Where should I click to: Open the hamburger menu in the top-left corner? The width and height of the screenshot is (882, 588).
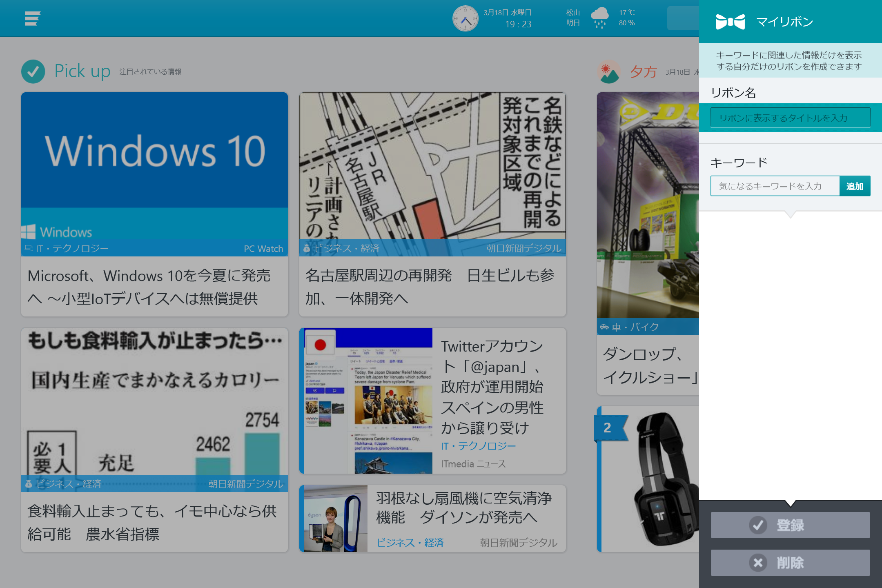(x=33, y=18)
